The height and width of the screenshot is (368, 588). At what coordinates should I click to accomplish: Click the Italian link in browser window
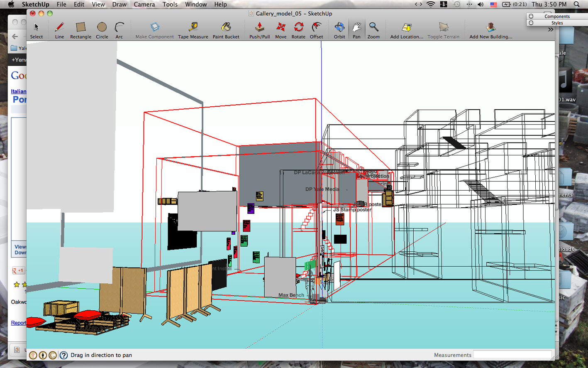click(x=19, y=91)
